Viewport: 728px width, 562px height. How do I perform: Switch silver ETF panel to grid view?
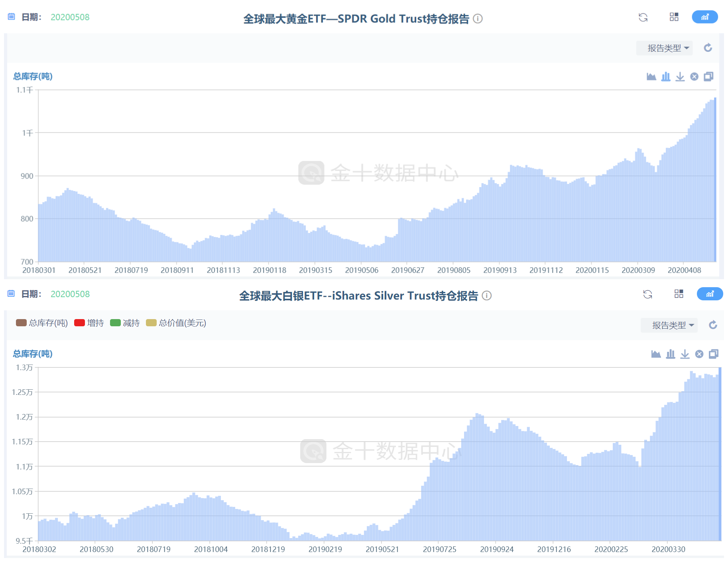click(x=679, y=294)
